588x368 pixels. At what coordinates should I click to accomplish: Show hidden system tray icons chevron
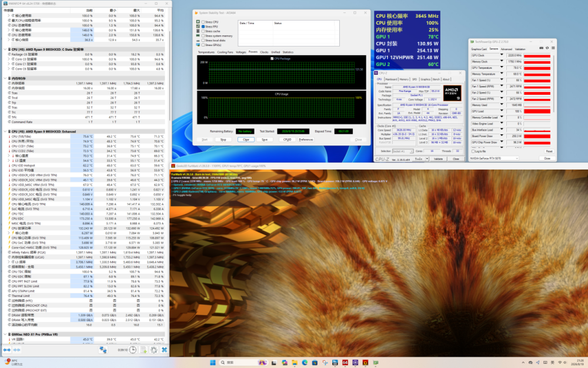pyautogui.click(x=523, y=363)
